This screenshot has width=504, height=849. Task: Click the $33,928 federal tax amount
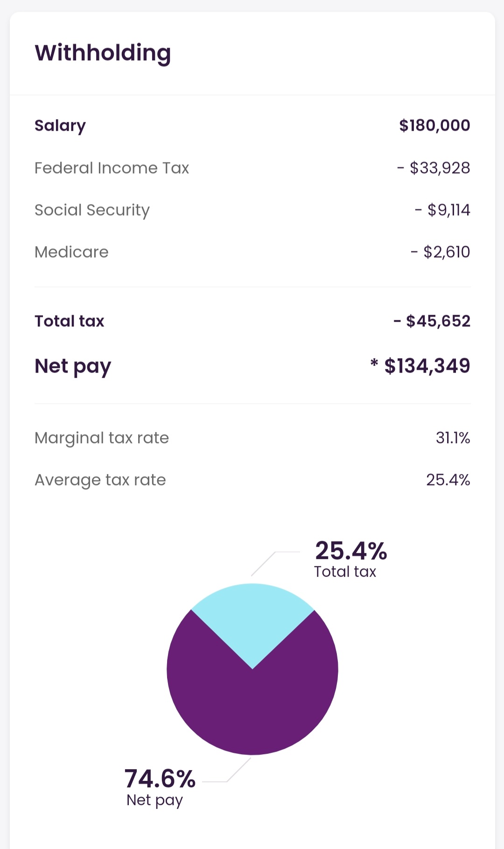point(440,168)
